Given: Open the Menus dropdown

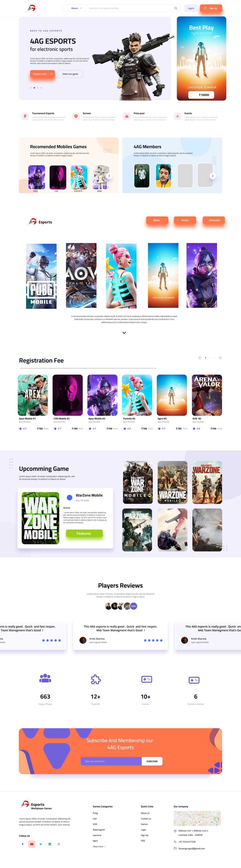Looking at the screenshot, I should tap(76, 8).
